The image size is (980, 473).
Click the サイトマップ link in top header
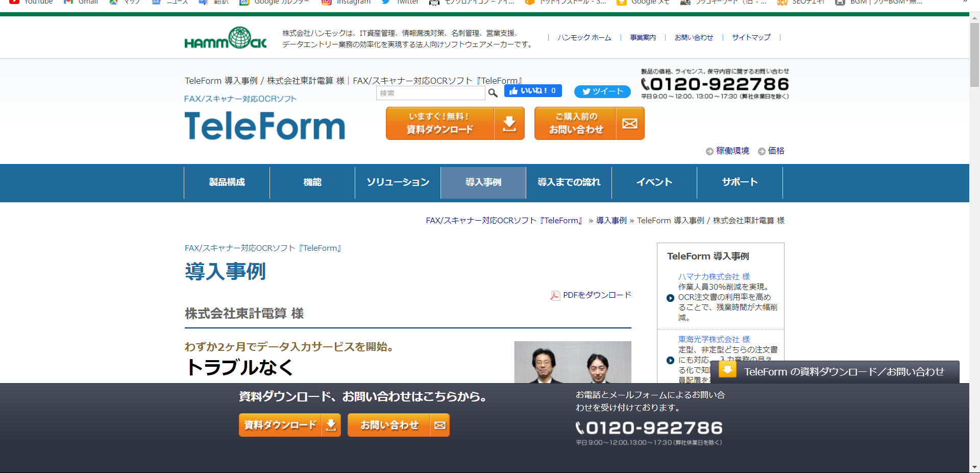(751, 37)
